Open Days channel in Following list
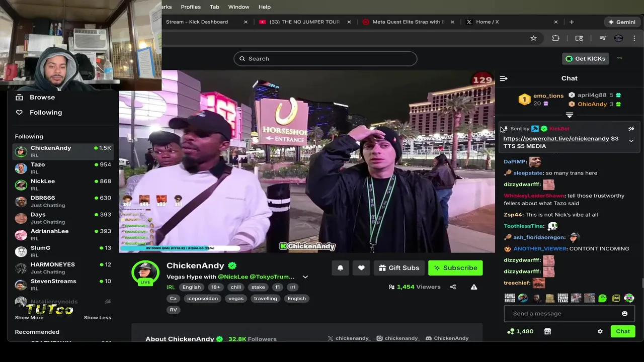The image size is (644, 362). point(63,218)
